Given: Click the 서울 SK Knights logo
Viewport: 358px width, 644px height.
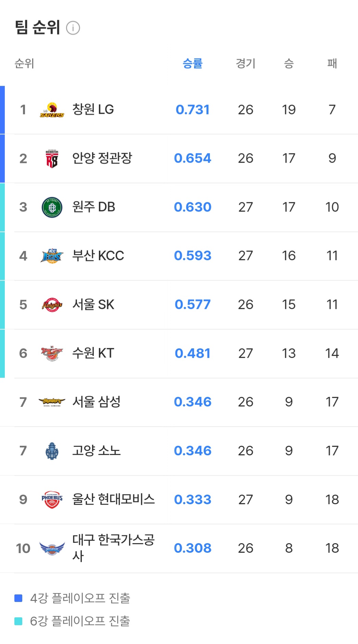Looking at the screenshot, I should 52,305.
